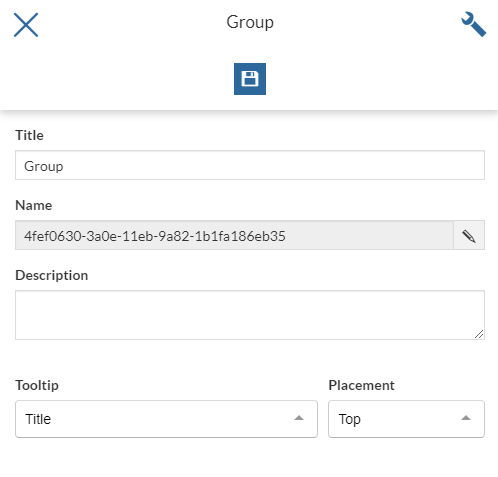
Task: Click the Description field label
Action: pos(52,275)
